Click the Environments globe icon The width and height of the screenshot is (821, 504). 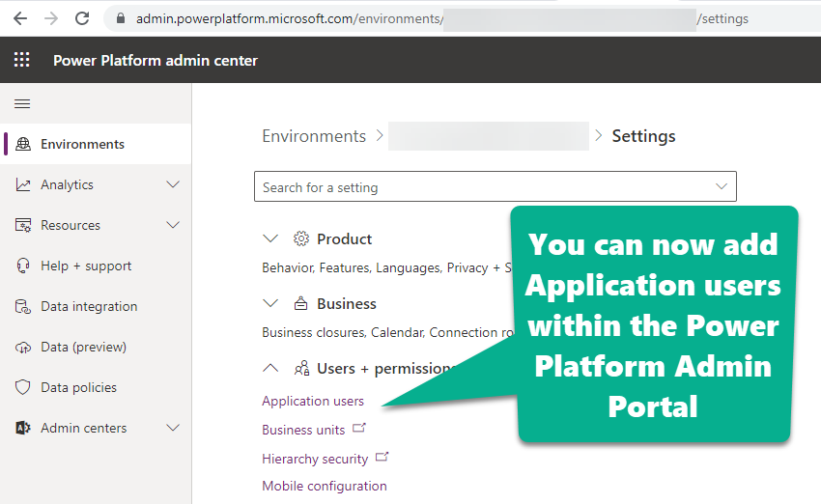tap(23, 144)
